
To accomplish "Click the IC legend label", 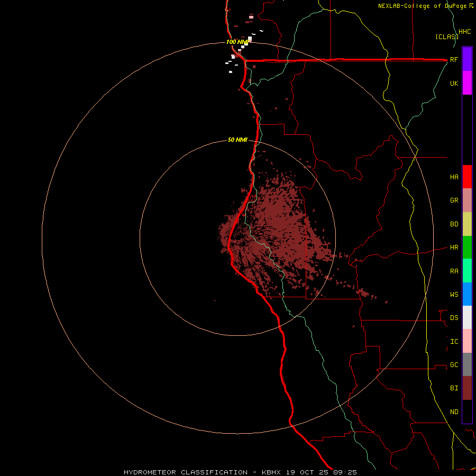I will click(x=454, y=342).
